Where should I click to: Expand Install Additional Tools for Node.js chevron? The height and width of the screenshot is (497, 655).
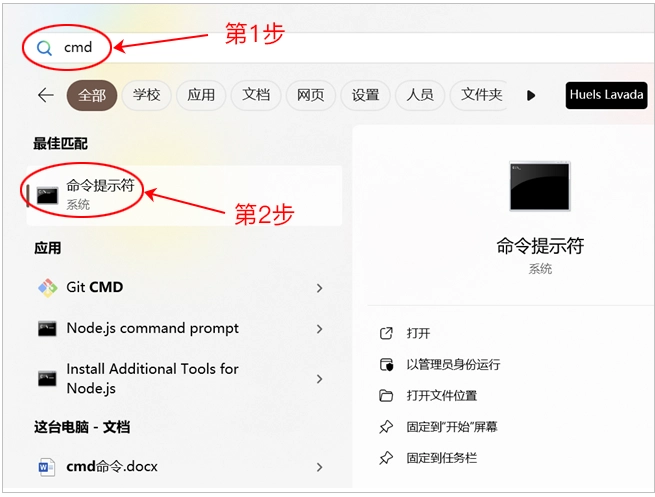(319, 379)
